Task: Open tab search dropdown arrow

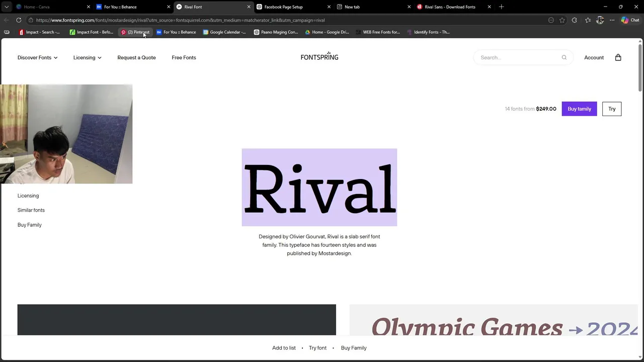Action: pyautogui.click(x=7, y=7)
